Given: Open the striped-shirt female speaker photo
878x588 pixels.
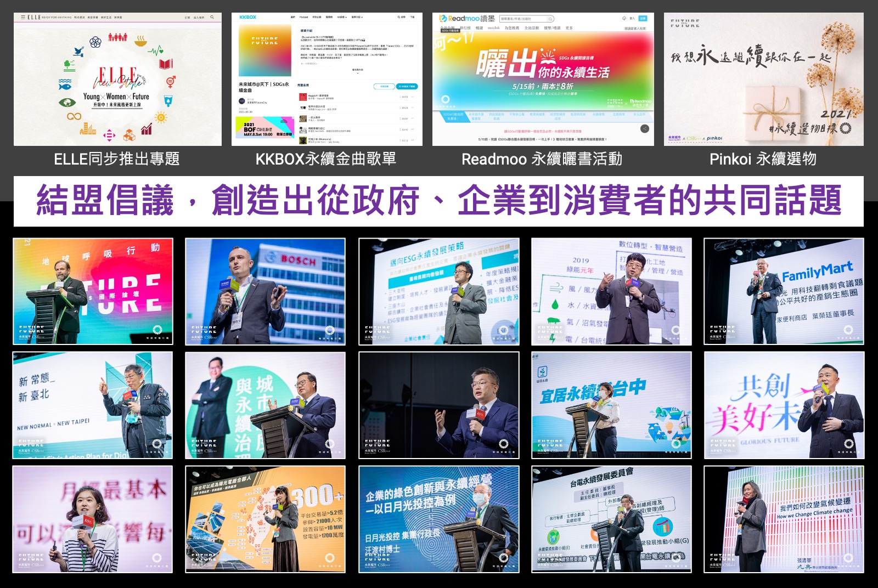Looking at the screenshot, I should click(93, 519).
